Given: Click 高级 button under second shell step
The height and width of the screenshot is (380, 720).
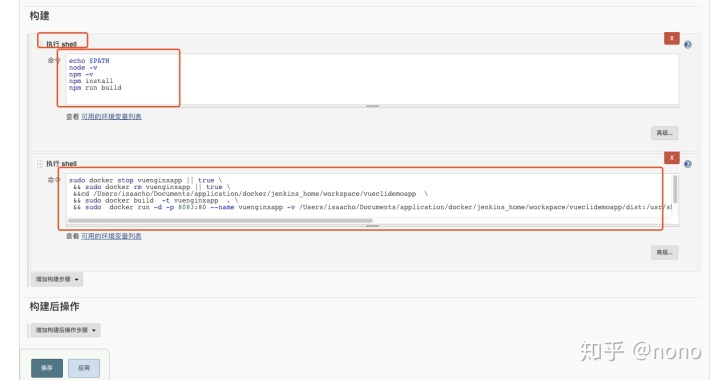Looking at the screenshot, I should click(664, 252).
